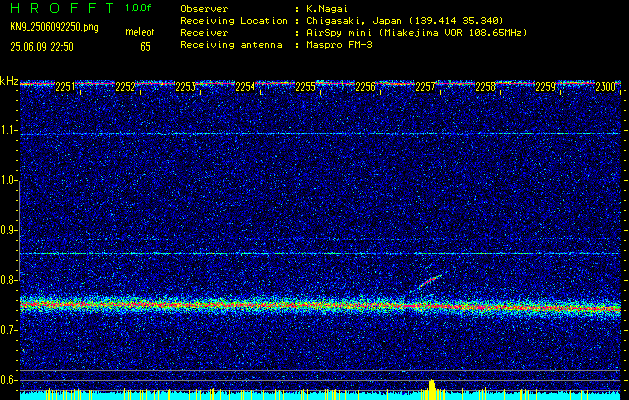Click the Receiving antenna label

(x=231, y=45)
